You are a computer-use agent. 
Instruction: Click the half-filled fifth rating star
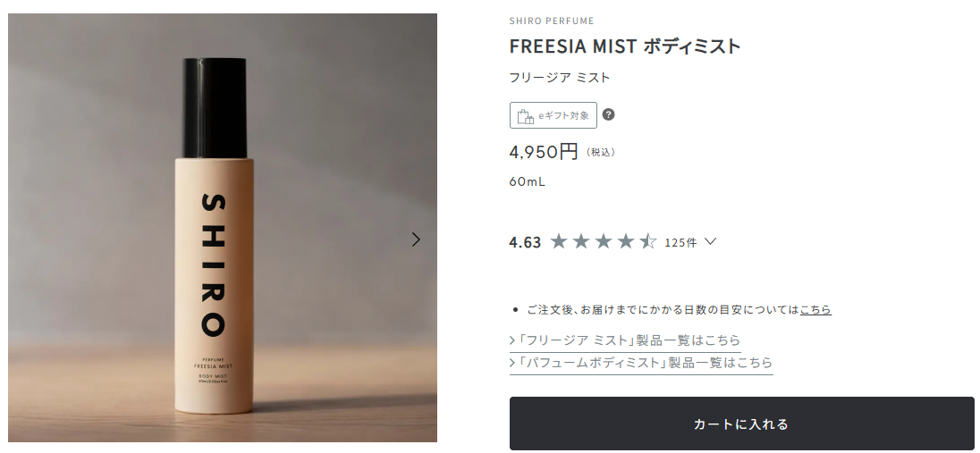[x=648, y=241]
